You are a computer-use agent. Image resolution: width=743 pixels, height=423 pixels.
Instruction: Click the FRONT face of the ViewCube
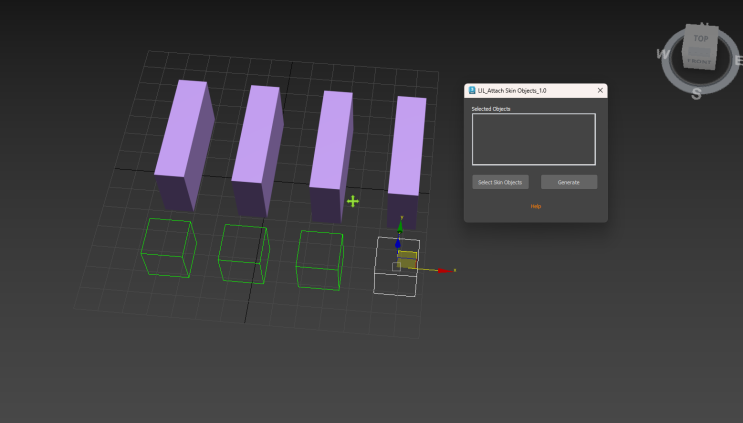699,60
